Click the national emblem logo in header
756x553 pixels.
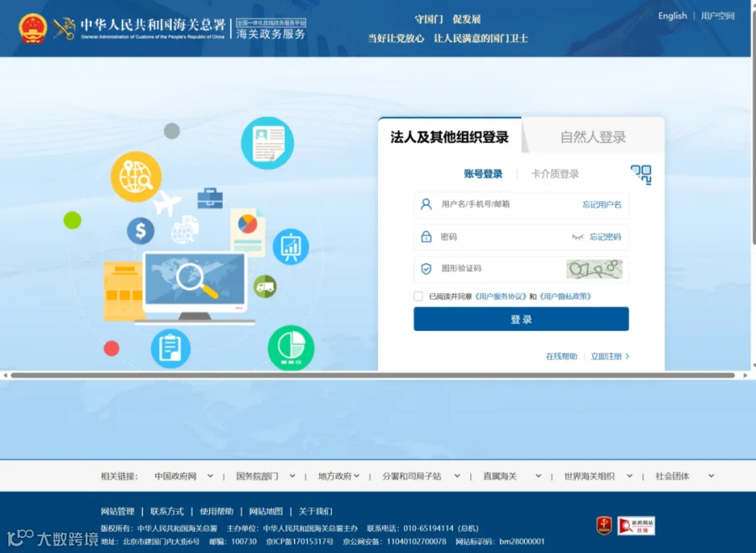[x=33, y=29]
